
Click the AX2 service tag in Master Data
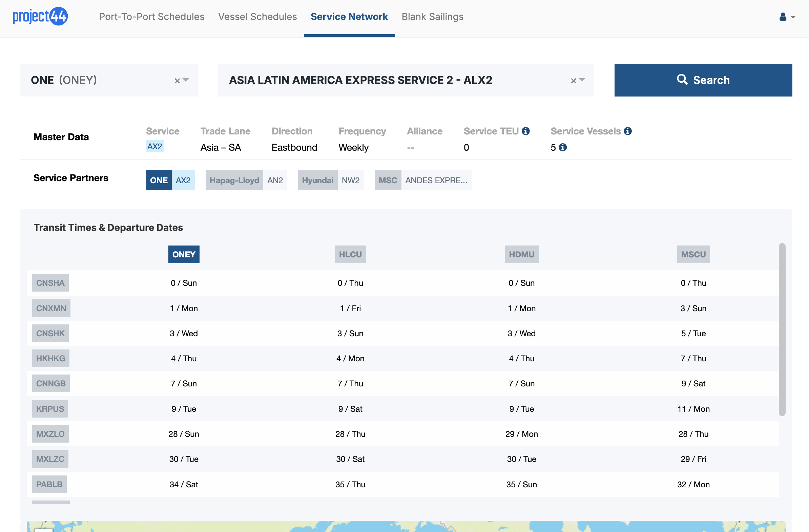click(x=155, y=147)
